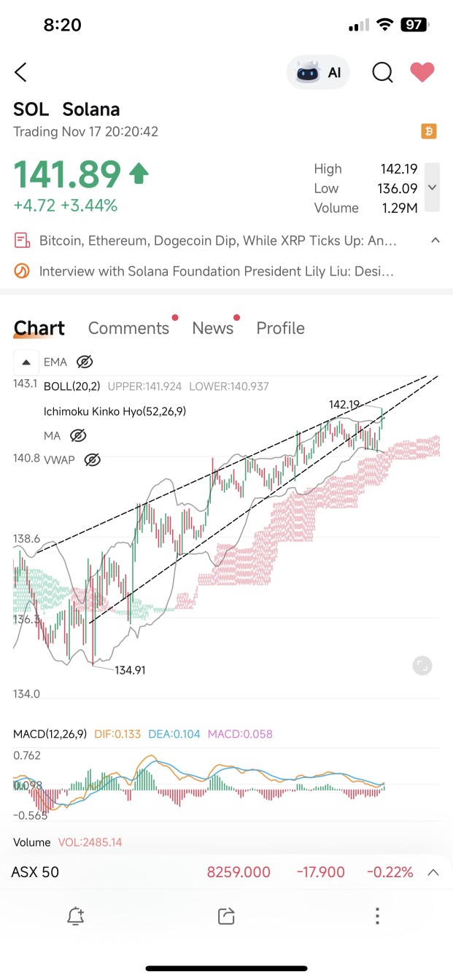Collapse the news headlines chevron
Screen dimensions: 453x980
pos(435,240)
